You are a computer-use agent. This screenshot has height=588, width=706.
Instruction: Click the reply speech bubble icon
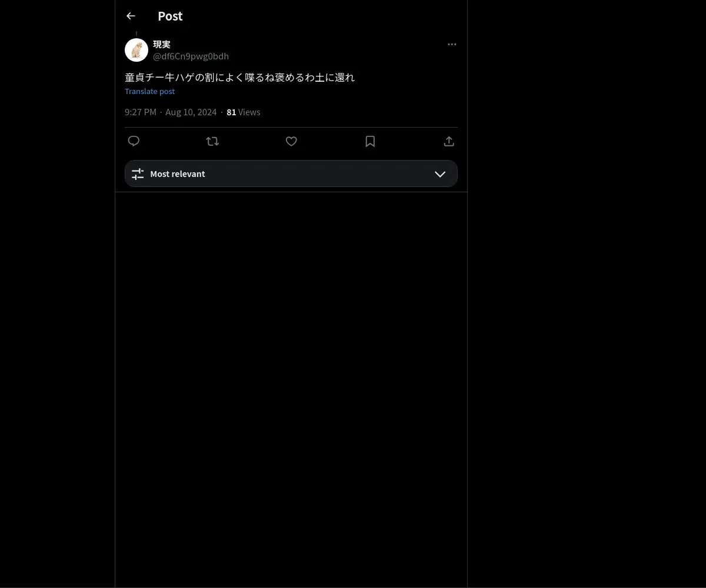point(134,141)
